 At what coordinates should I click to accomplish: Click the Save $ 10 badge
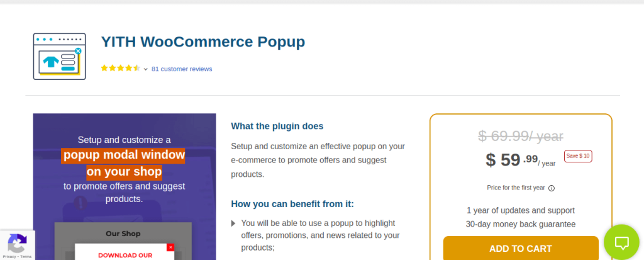578,156
